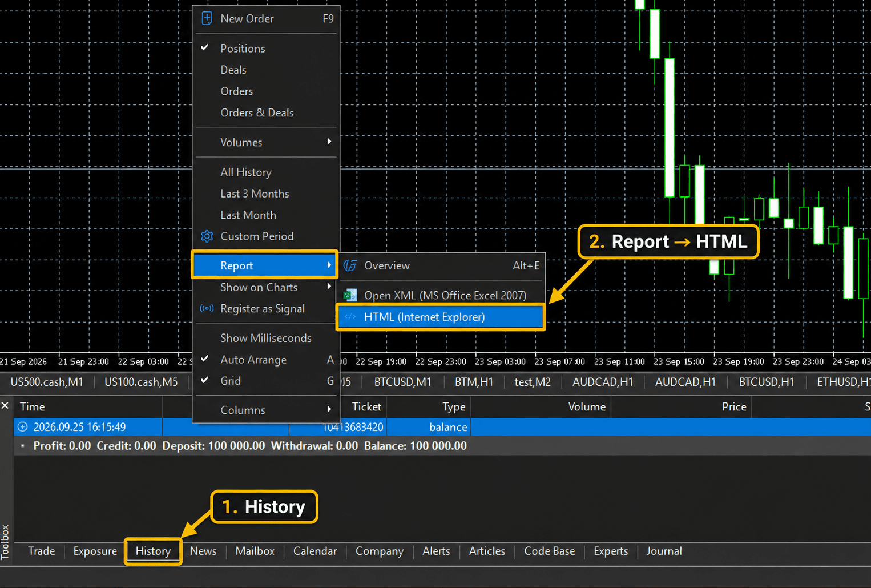Choose Last Month period

coord(266,215)
